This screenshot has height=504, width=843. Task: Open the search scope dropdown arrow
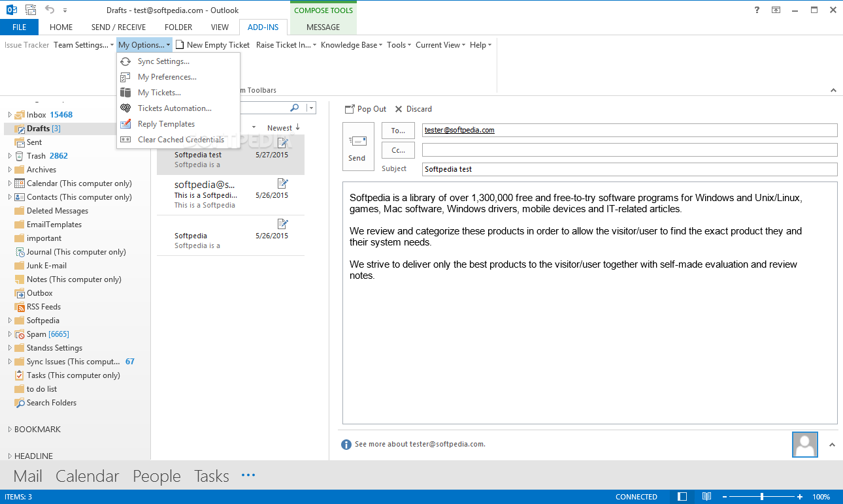[x=311, y=108]
